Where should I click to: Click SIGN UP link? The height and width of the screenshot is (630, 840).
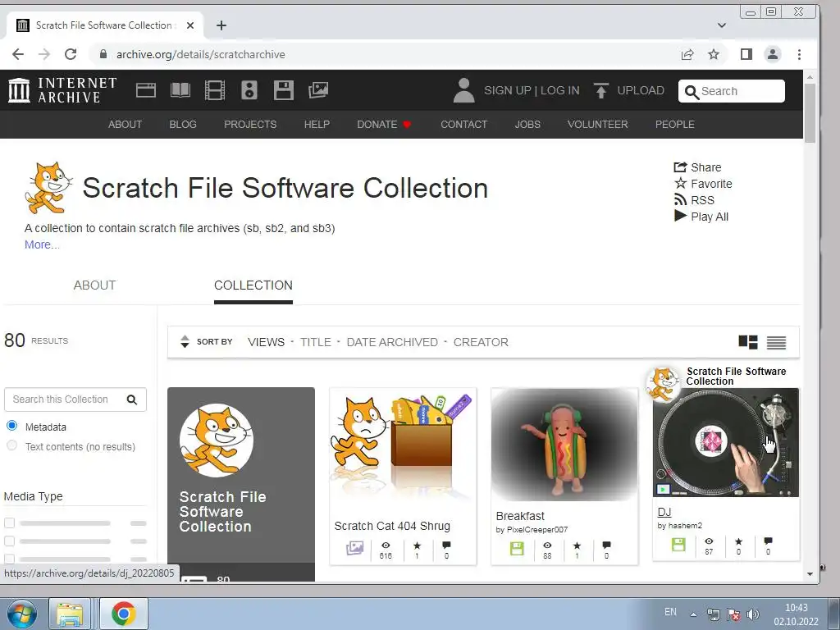pyautogui.click(x=507, y=90)
